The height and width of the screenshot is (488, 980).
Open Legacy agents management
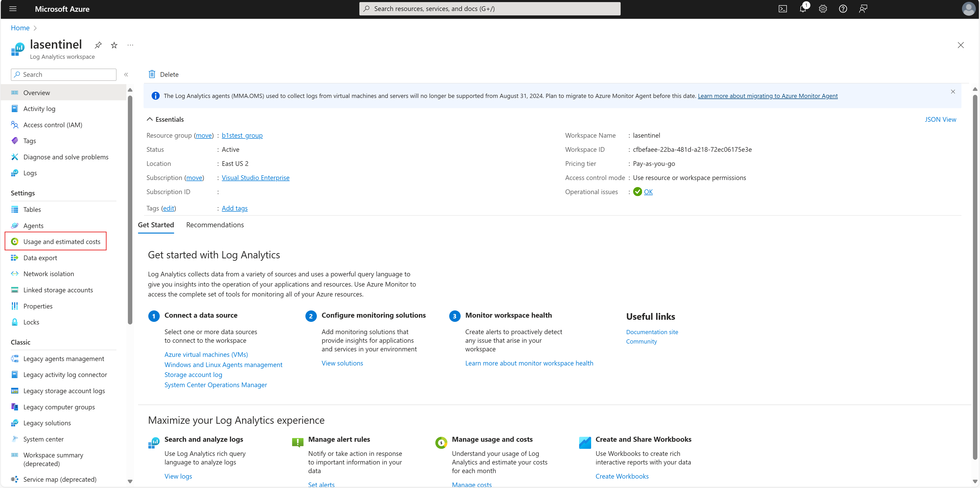click(x=63, y=359)
